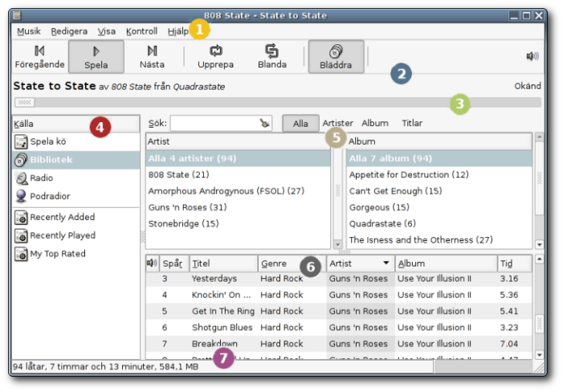Open the Recently Added playlist
Viewport: 563px width, 392px height.
[x=62, y=217]
